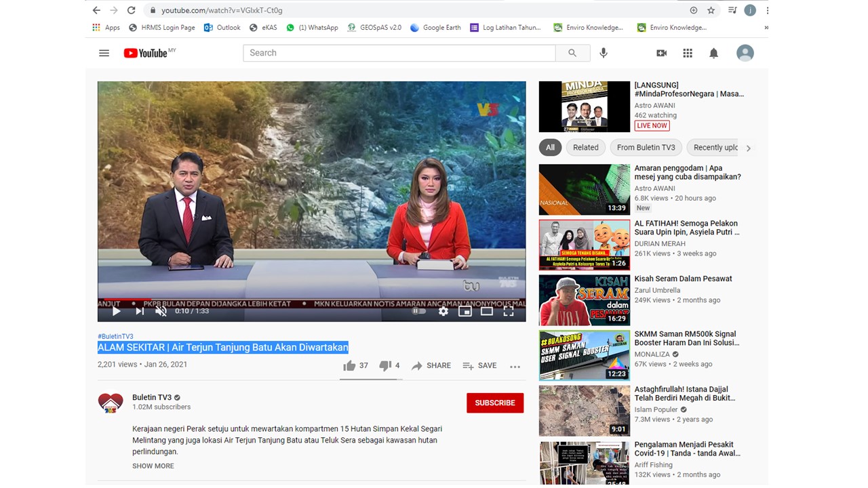Click the browser forward arrow

pyautogui.click(x=113, y=10)
